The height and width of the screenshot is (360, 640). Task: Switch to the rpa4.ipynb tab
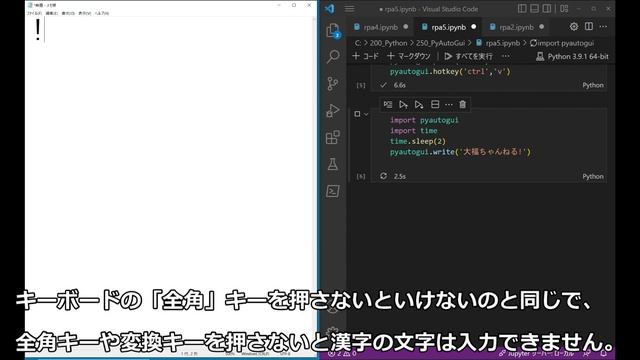click(x=380, y=27)
